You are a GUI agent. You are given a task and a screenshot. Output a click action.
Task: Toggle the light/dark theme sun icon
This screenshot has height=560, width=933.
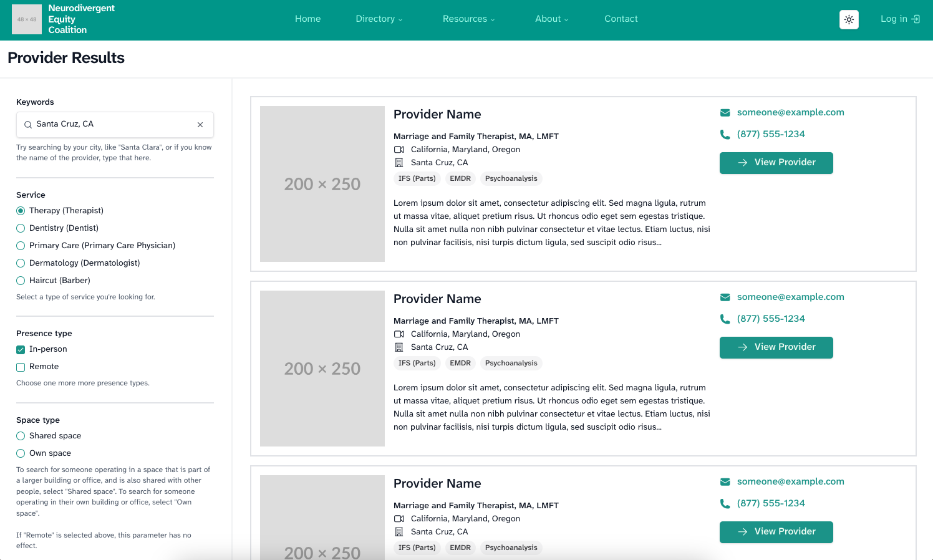(849, 19)
